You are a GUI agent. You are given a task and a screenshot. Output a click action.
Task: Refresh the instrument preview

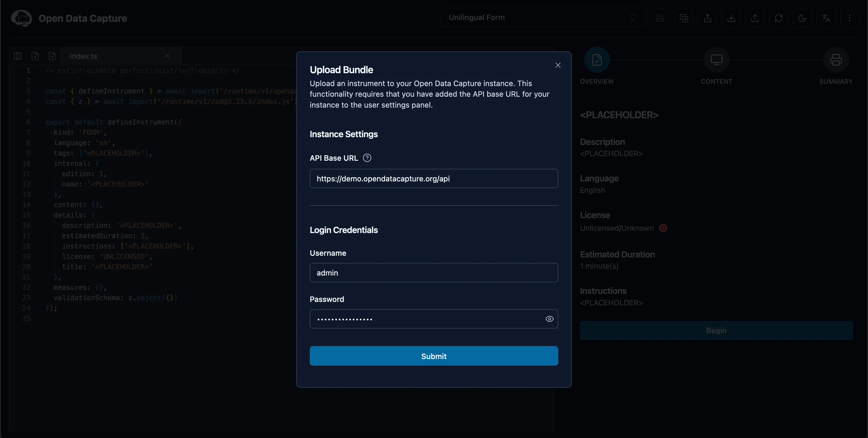pos(779,18)
